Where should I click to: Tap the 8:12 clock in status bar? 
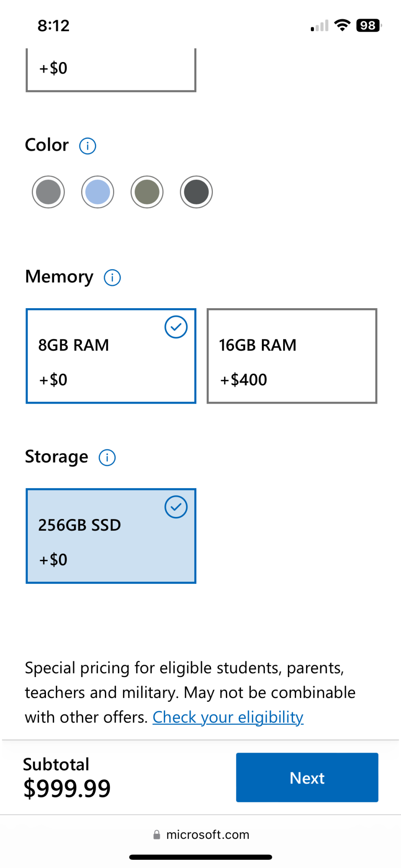click(x=53, y=26)
